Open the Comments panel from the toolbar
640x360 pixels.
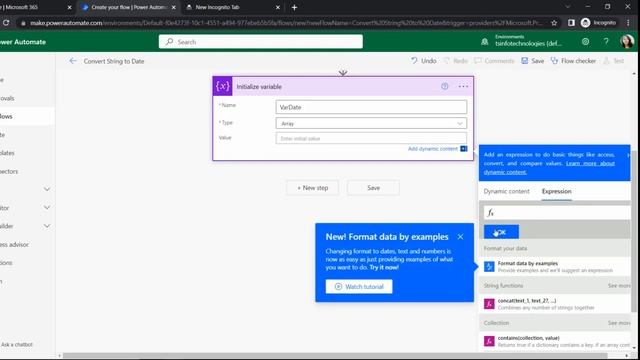point(494,61)
